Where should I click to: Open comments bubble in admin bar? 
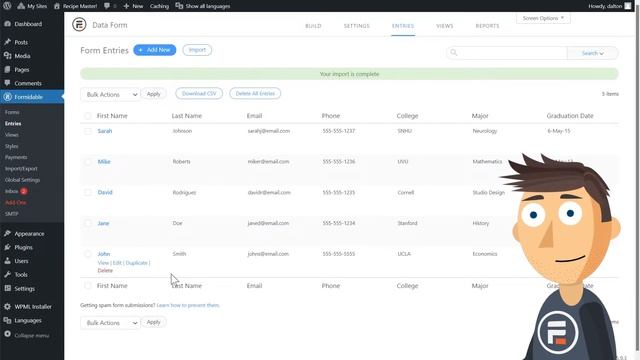point(110,6)
